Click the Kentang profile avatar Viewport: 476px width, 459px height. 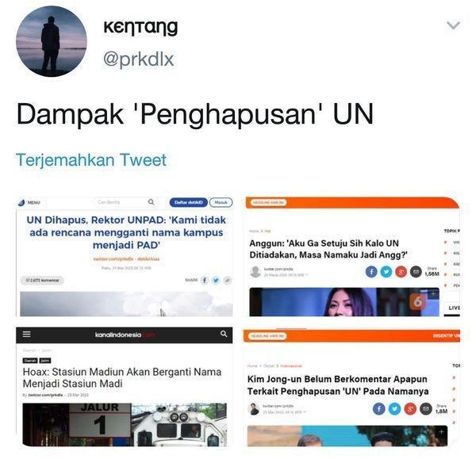[x=52, y=41]
